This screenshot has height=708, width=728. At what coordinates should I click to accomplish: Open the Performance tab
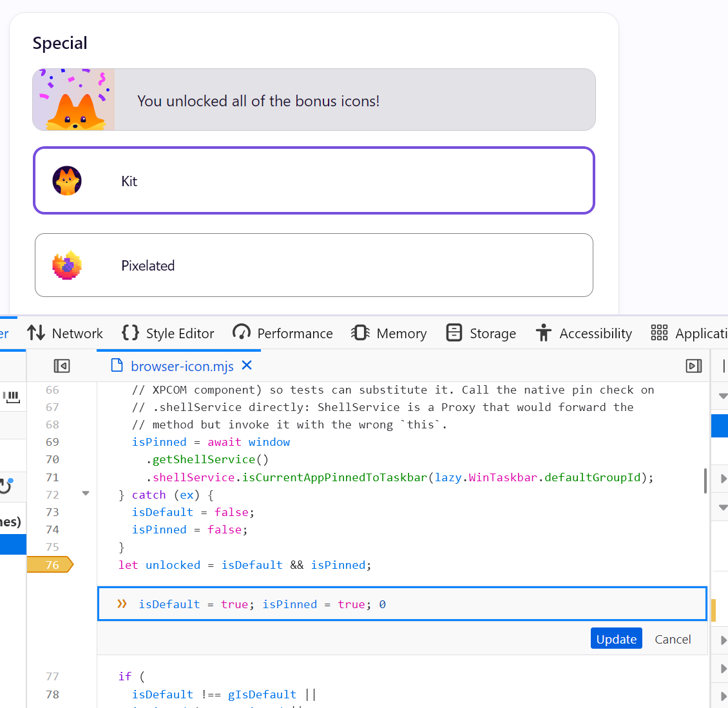coord(282,333)
